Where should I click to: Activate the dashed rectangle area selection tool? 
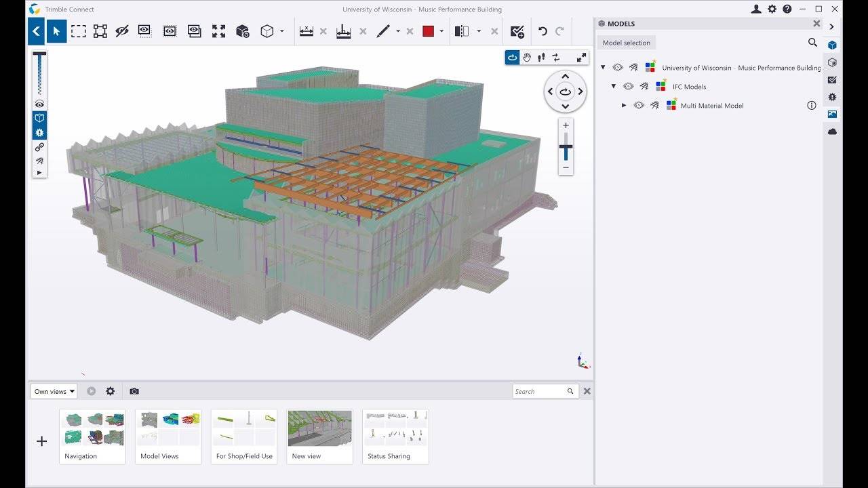[79, 31]
